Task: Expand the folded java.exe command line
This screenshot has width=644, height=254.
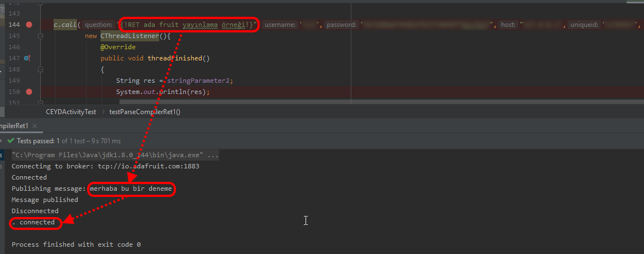Action: pyautogui.click(x=213, y=155)
